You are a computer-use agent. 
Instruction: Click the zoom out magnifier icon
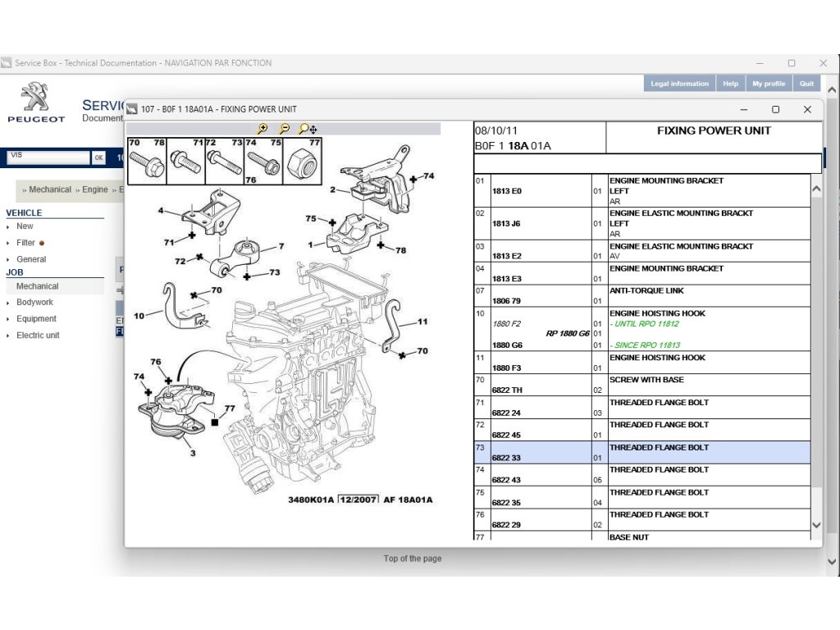tap(284, 129)
